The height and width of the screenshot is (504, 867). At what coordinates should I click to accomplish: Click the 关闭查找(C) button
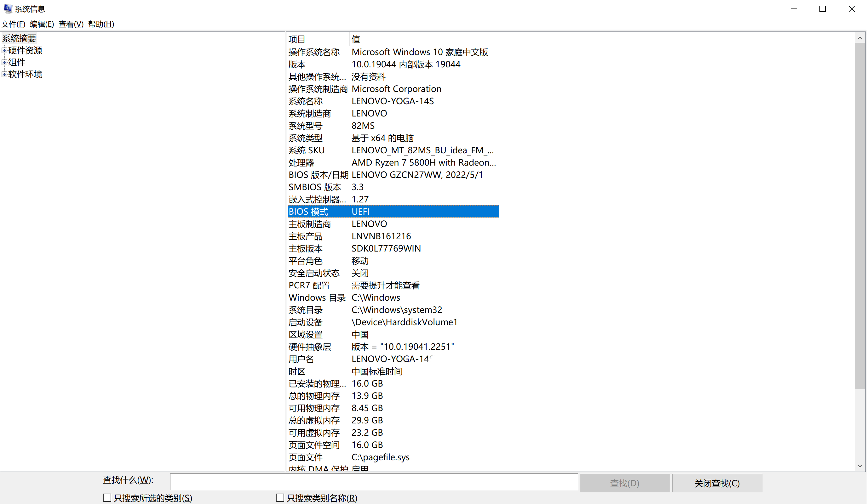(717, 482)
